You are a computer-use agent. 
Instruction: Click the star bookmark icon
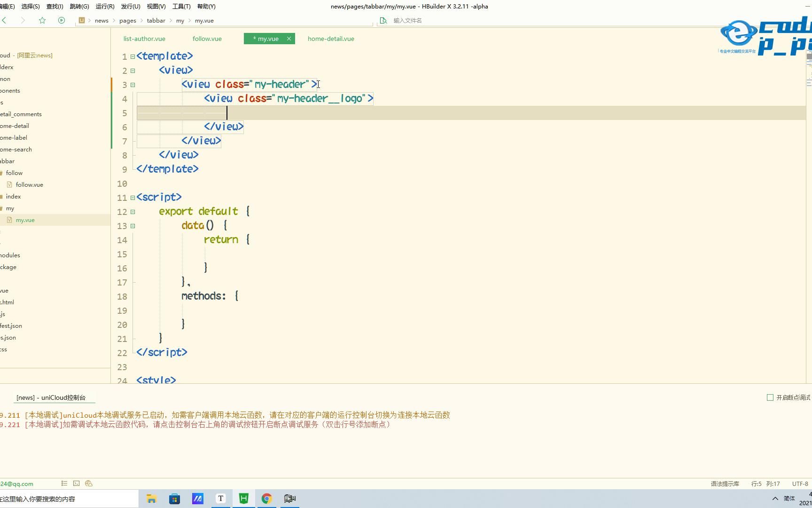click(42, 20)
